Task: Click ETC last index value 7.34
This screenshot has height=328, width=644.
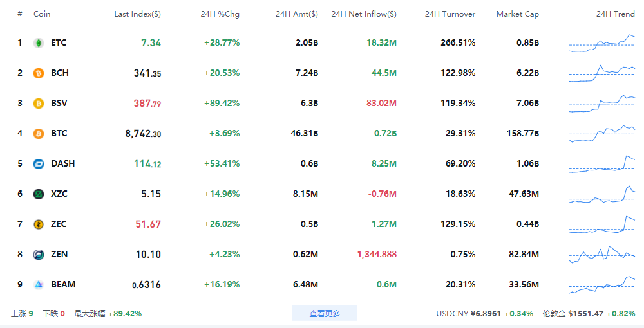Action: tap(151, 43)
